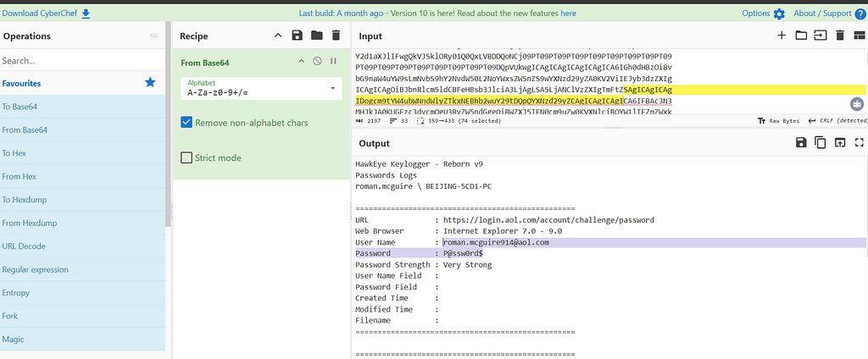
Task: Open the Options gear icon
Action: pos(779,14)
